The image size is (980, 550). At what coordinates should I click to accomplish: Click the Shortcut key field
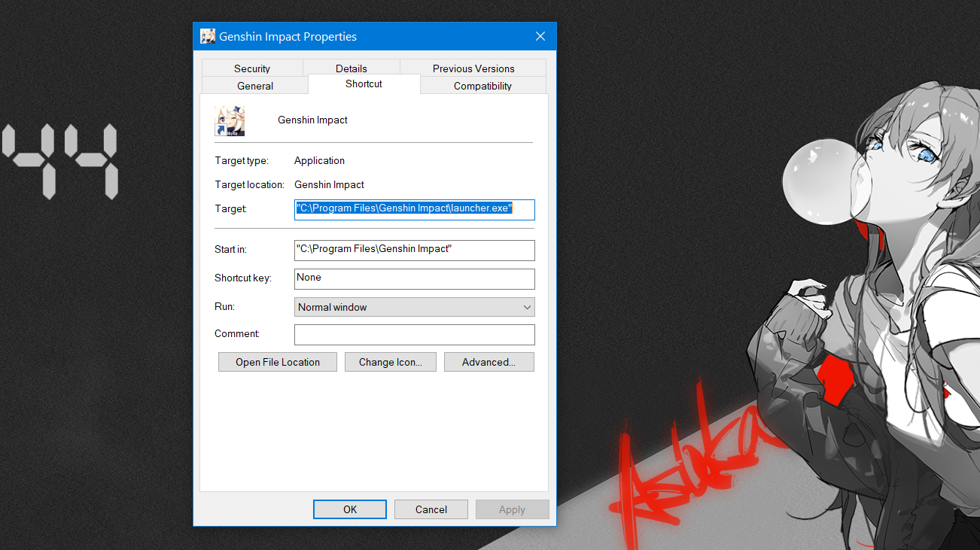(414, 278)
